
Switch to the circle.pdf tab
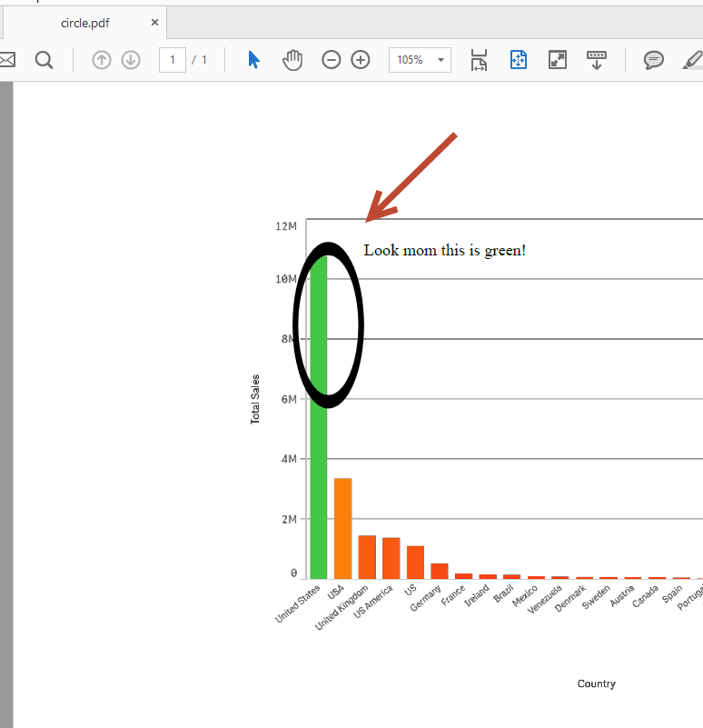(x=84, y=23)
